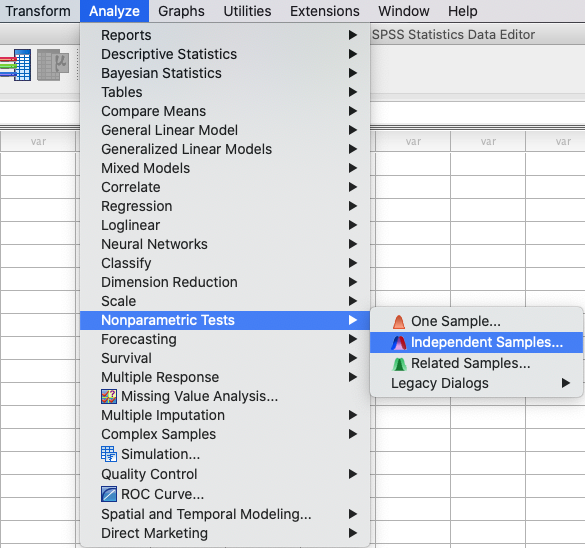Viewport: 585px width, 548px height.
Task: Open the Loglinear submenu
Action: [225, 225]
